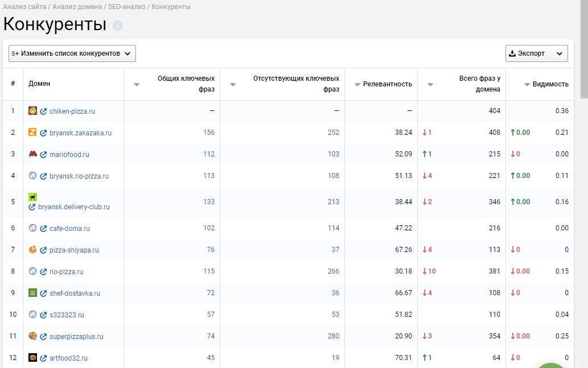This screenshot has height=368, width=588.
Task: Click the dark favicon of artfood32.ru
Action: [x=32, y=358]
